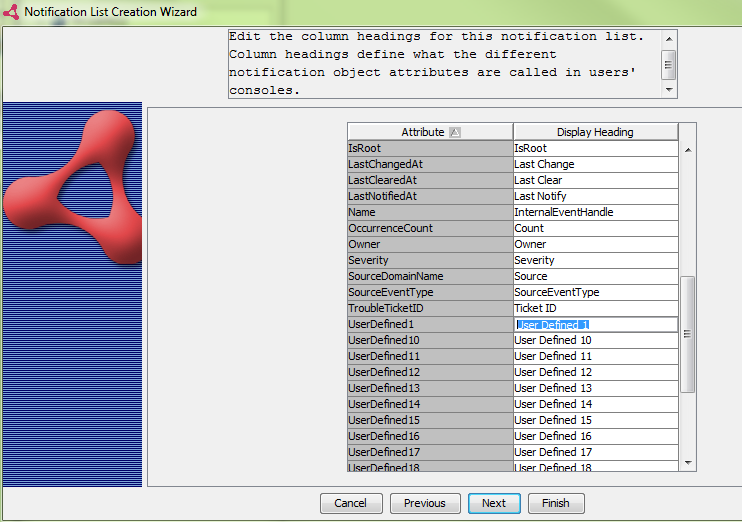Select the 'IsRoot' display heading cell

pyautogui.click(x=596, y=148)
